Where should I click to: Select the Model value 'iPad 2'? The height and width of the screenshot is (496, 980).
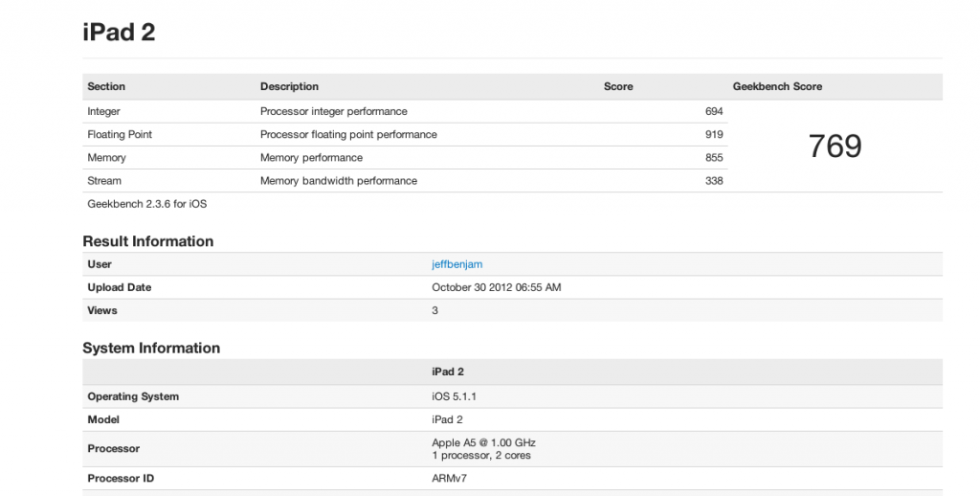447,419
